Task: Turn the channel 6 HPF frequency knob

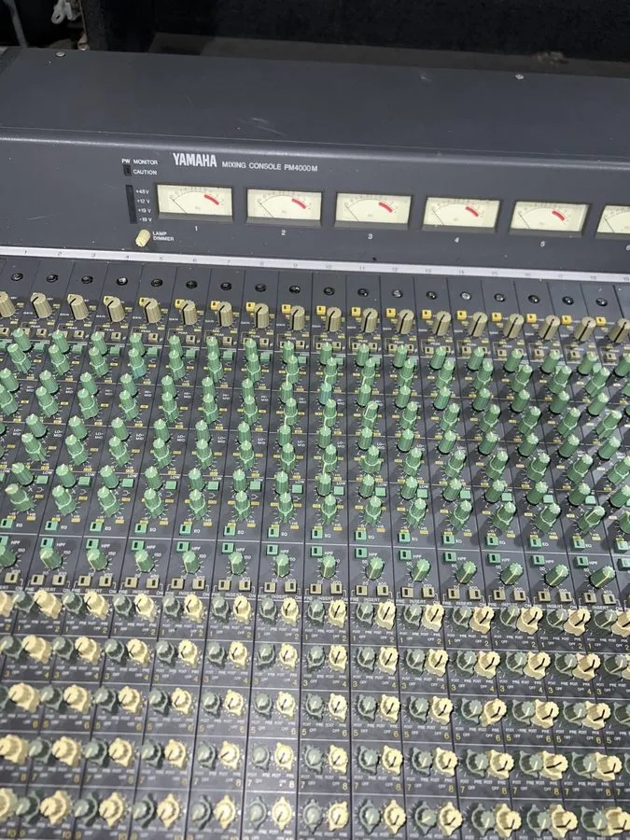Action: (144, 560)
